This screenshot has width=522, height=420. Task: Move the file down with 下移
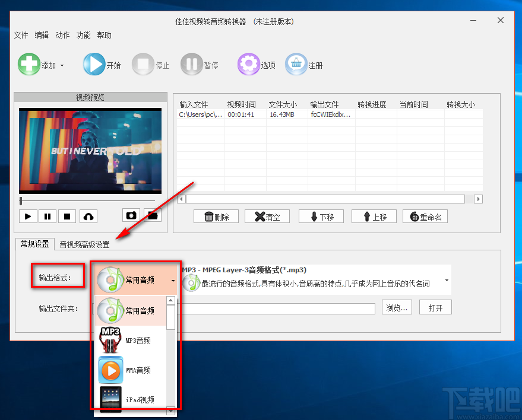321,216
